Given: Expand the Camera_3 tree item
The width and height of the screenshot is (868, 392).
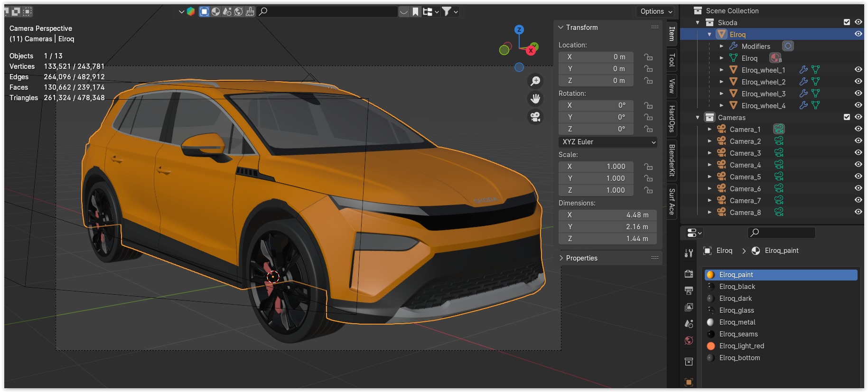Looking at the screenshot, I should [709, 153].
